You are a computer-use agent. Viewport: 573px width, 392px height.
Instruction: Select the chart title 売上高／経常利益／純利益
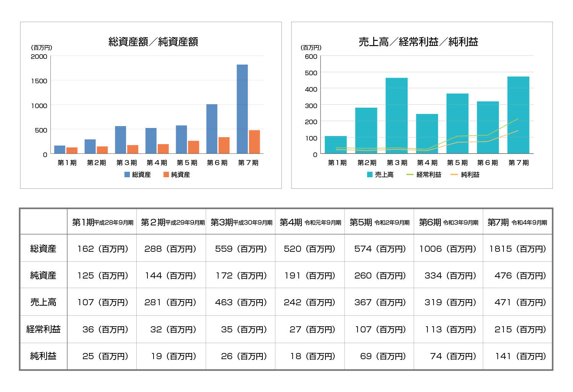[x=418, y=42]
